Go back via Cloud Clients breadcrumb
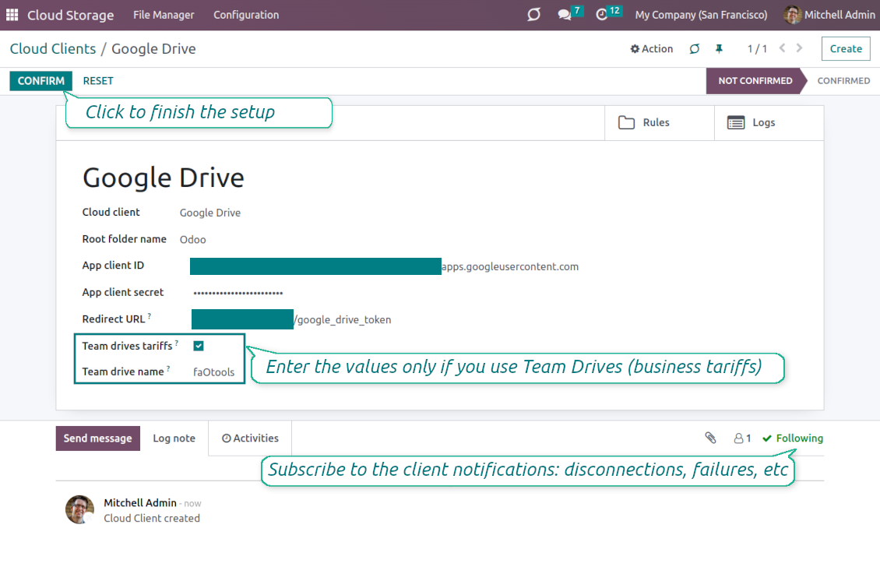The height and width of the screenshot is (588, 880). (x=53, y=49)
